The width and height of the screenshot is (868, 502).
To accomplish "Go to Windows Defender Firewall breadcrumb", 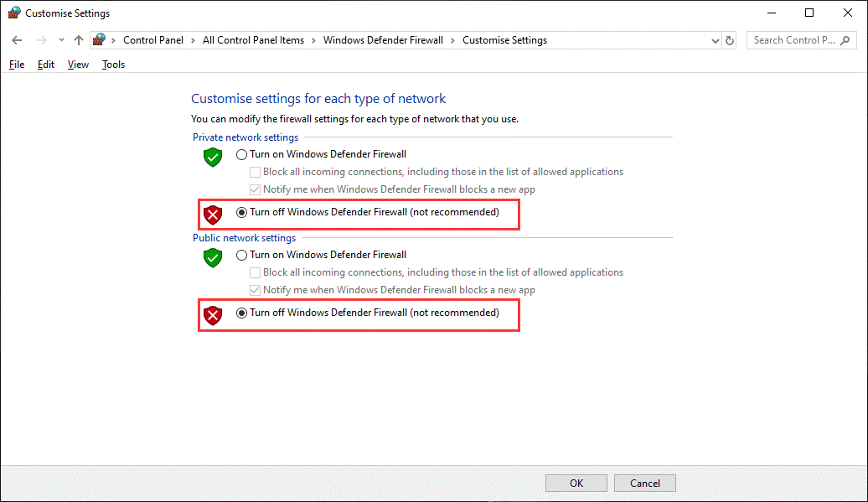I will pos(383,40).
